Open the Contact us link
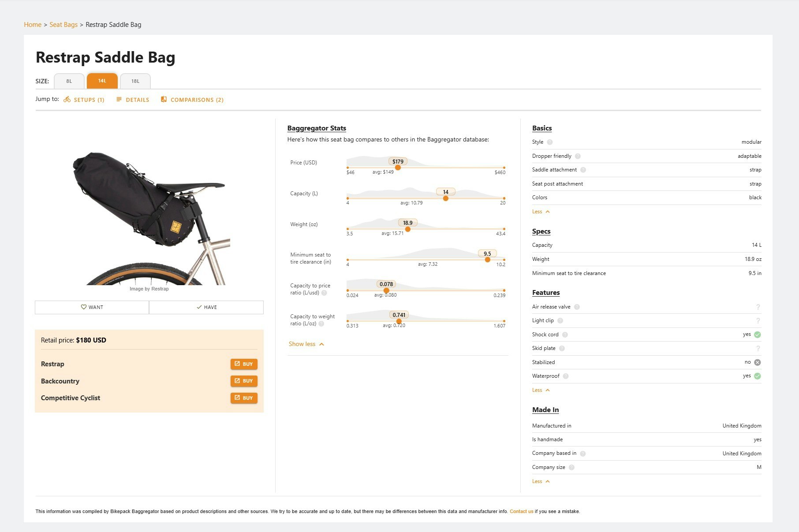 point(521,511)
